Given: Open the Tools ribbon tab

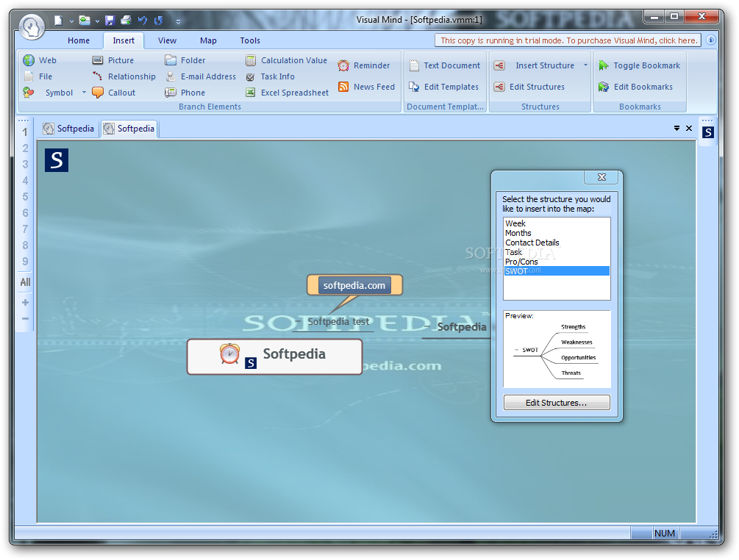Looking at the screenshot, I should [250, 40].
